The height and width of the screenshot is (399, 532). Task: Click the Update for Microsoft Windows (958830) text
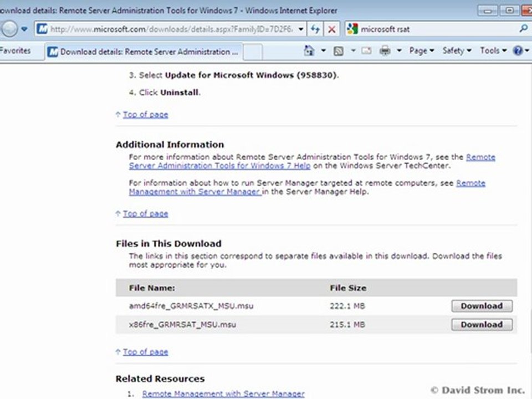(x=251, y=75)
